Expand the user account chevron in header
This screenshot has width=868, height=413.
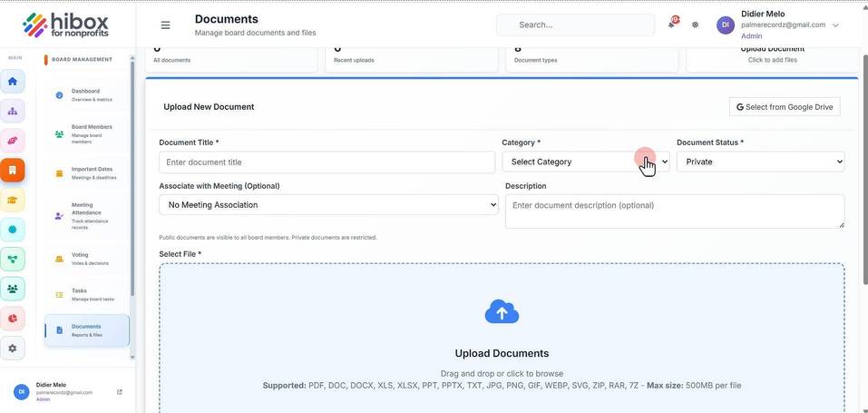tap(835, 25)
